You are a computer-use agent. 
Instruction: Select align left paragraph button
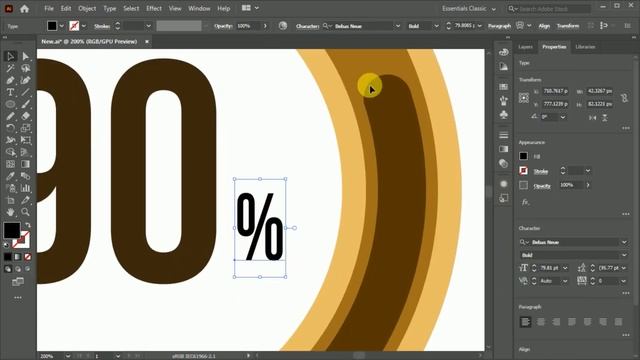525,322
